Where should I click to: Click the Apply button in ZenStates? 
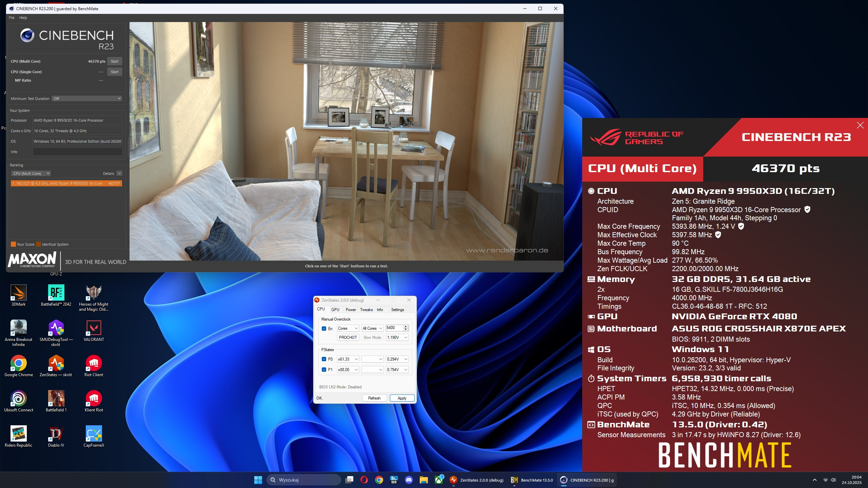(402, 398)
